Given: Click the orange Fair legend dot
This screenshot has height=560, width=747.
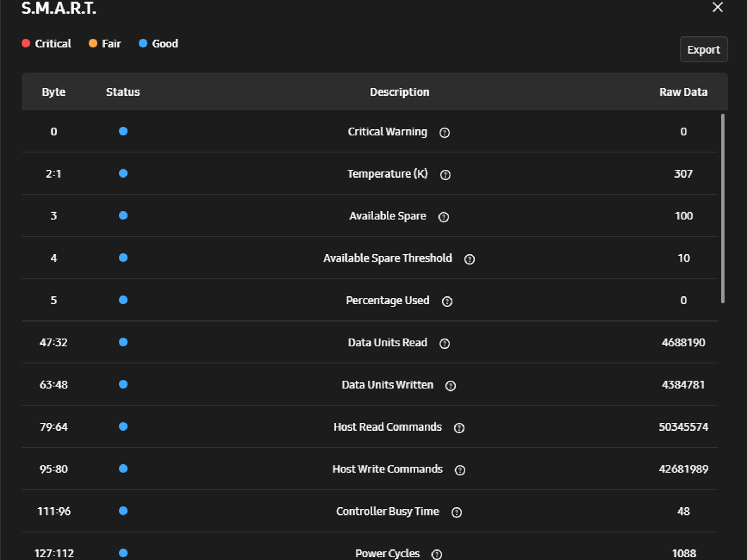Looking at the screenshot, I should pyautogui.click(x=93, y=43).
